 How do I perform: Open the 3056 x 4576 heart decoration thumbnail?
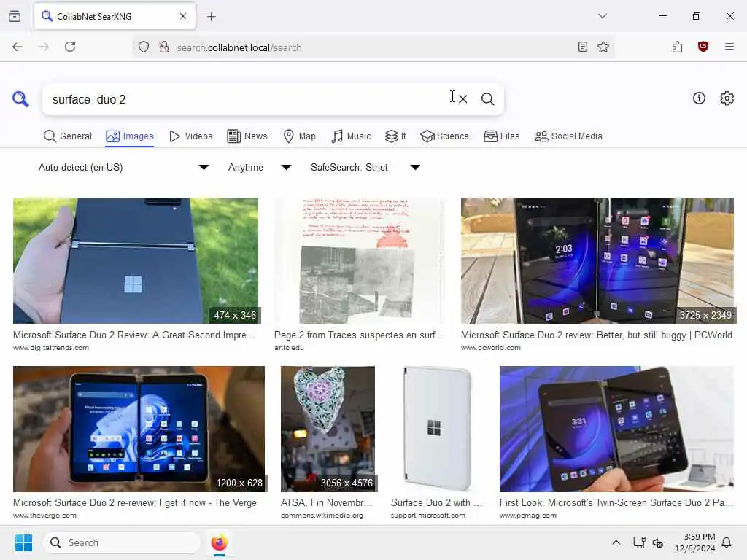click(x=328, y=429)
